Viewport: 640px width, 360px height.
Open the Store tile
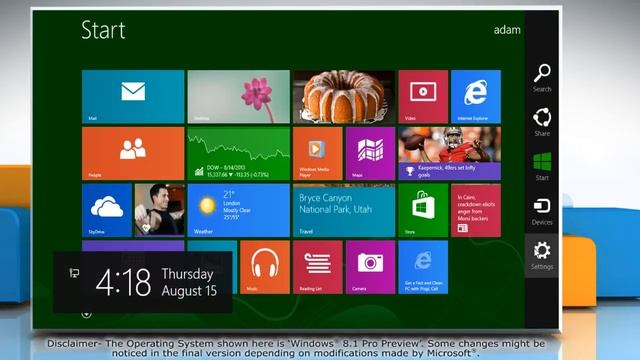[423, 210]
